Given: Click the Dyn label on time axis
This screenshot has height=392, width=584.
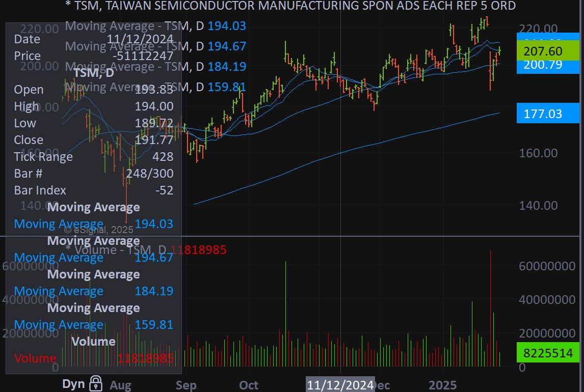Looking at the screenshot, I should [73, 384].
